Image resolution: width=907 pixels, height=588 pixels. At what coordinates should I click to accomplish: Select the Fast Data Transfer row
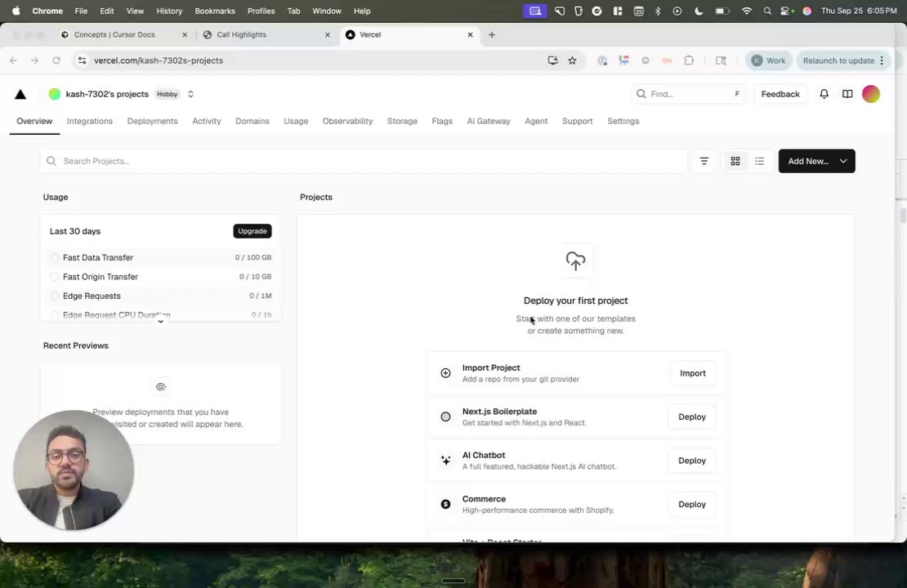click(x=161, y=258)
